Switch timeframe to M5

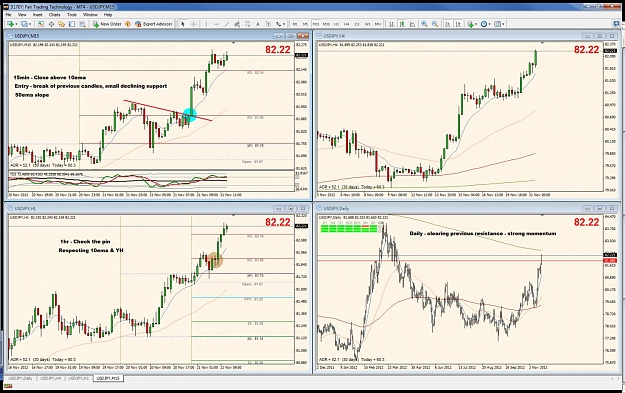305,24
